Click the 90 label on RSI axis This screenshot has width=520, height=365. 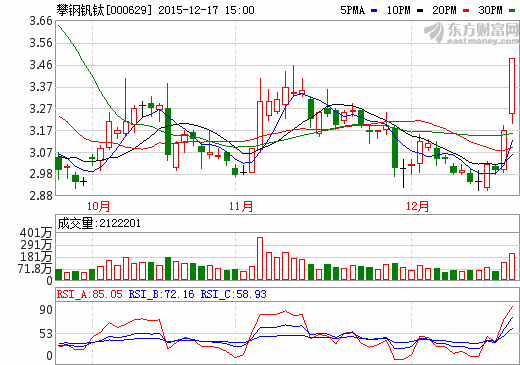pyautogui.click(x=46, y=310)
